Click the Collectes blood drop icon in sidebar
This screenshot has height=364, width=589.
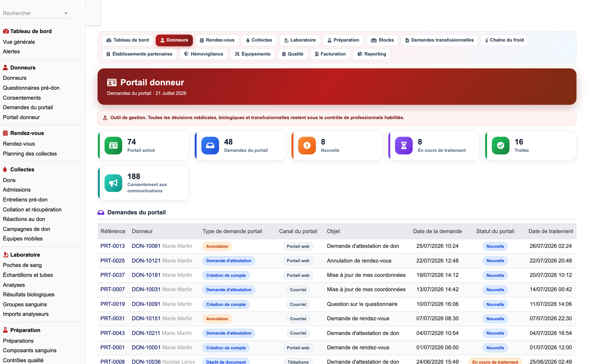click(5, 169)
